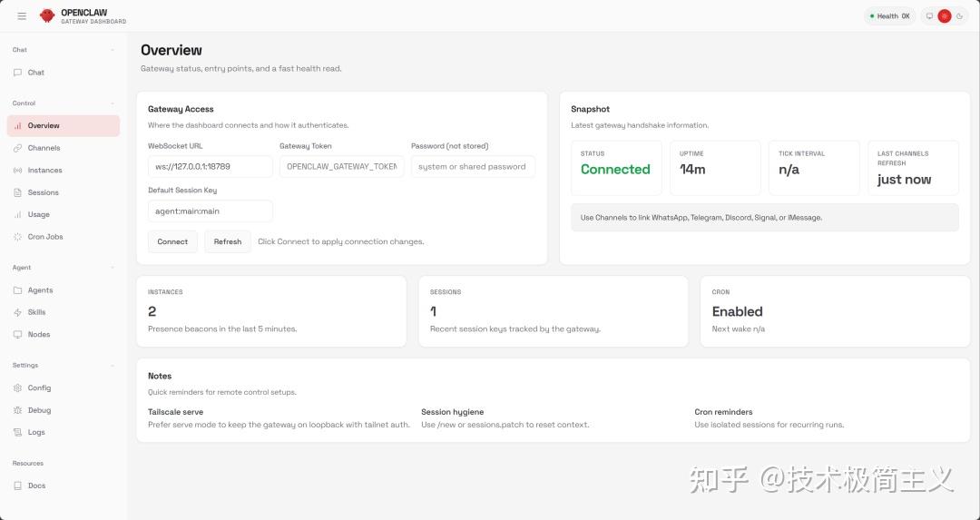Open Docs under Resources
The image size is (980, 520).
tap(36, 486)
